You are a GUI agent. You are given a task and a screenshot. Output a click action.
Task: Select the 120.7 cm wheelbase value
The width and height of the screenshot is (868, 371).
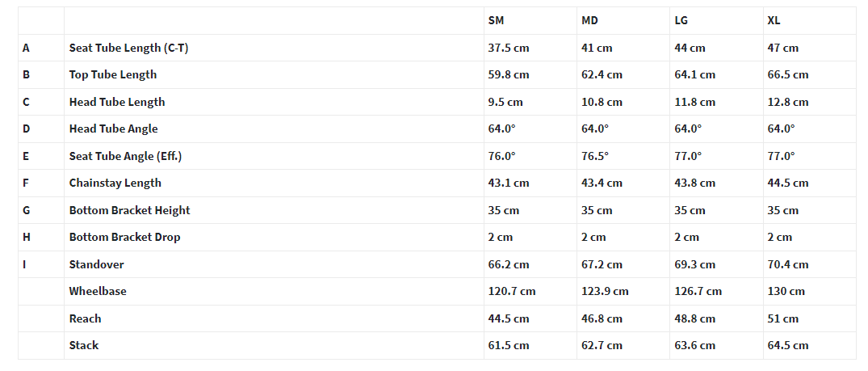[x=512, y=291]
